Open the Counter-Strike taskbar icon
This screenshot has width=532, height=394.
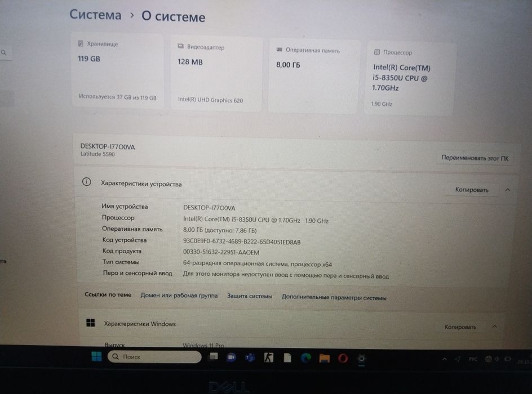[x=269, y=357]
